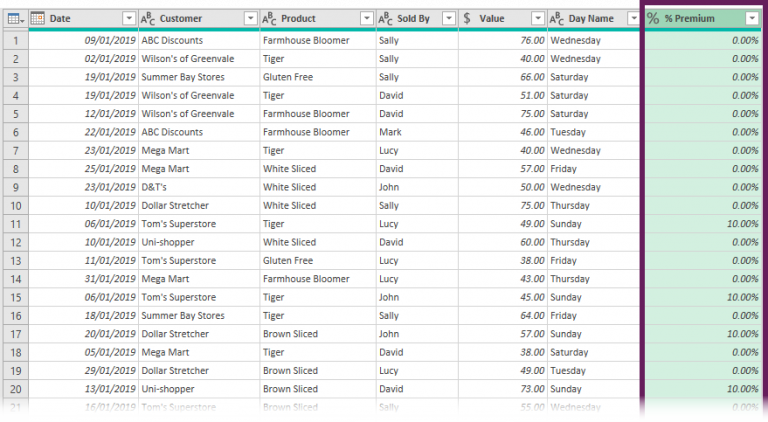Select row number 5 header
This screenshot has height=422, width=768.
click(14, 114)
